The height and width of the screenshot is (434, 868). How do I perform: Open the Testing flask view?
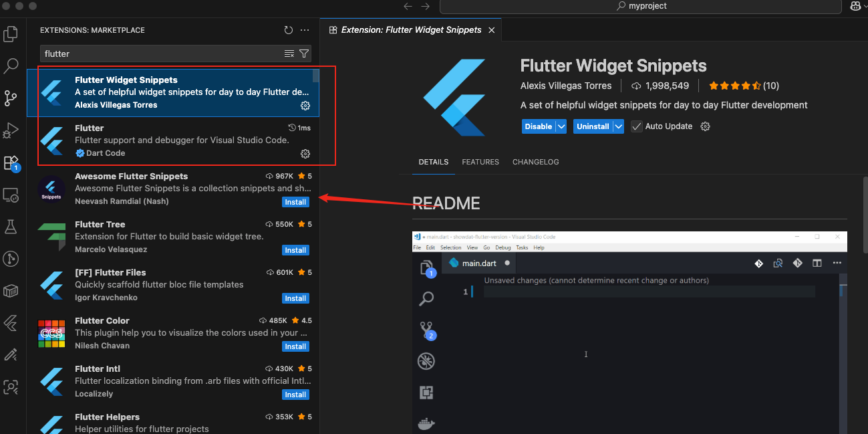click(11, 227)
